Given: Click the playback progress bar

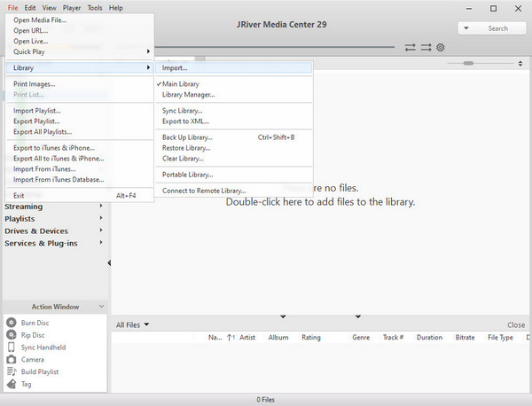Looking at the screenshot, I should pos(274,47).
